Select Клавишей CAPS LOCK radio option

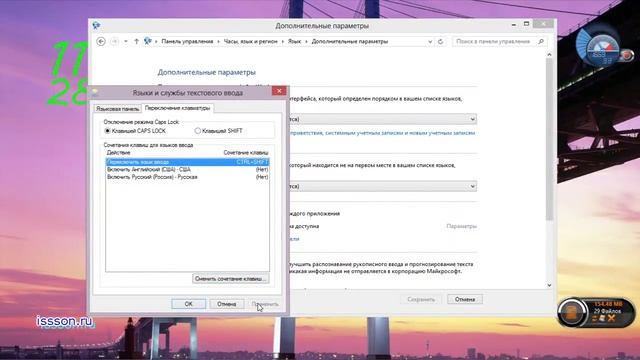click(x=135, y=131)
